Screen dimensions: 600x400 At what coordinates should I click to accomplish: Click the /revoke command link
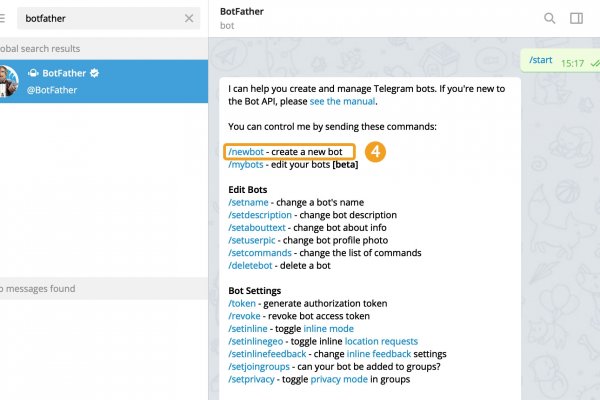click(246, 316)
